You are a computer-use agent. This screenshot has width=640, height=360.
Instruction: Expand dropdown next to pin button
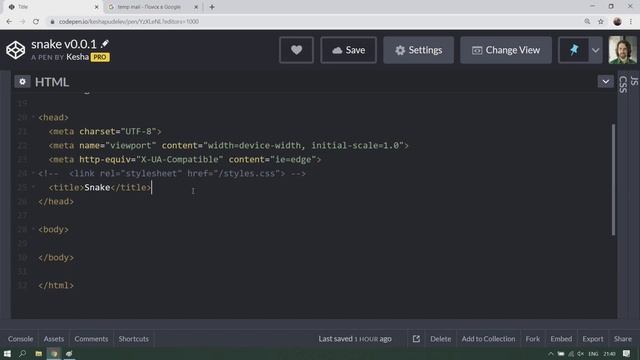coord(596,50)
